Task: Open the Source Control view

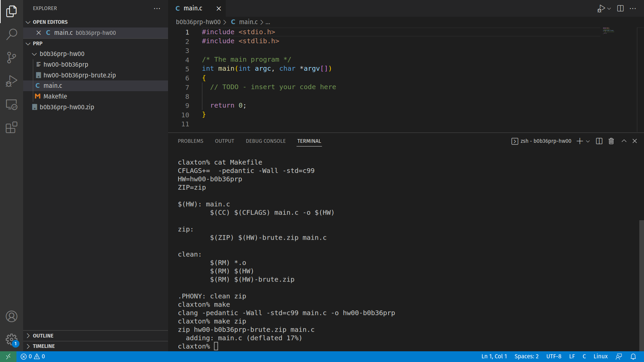Action: coord(11,57)
